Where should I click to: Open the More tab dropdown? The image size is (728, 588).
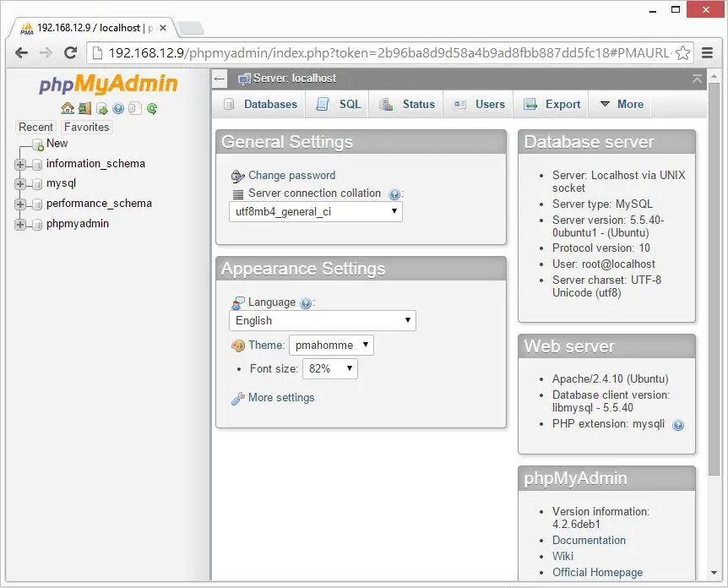(x=622, y=104)
